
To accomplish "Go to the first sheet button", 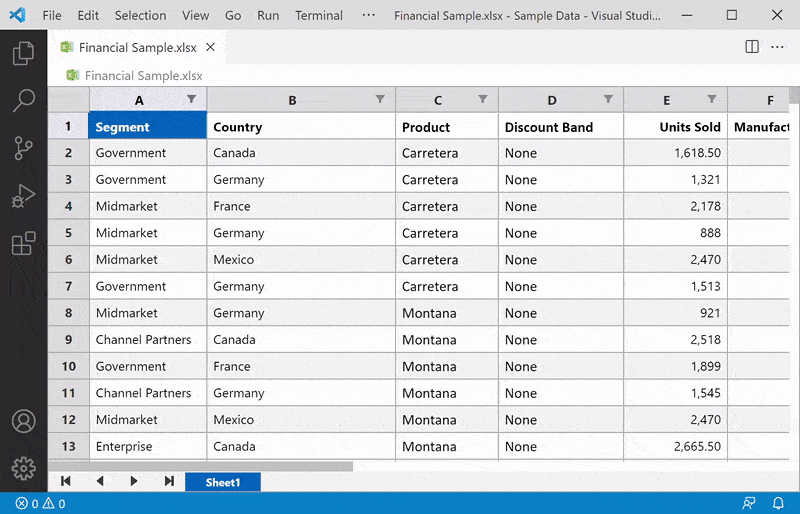I will point(66,481).
